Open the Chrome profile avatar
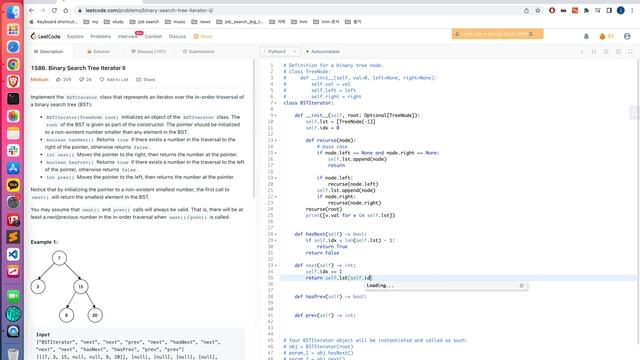Viewport: 640px width, 360px height. click(x=620, y=11)
